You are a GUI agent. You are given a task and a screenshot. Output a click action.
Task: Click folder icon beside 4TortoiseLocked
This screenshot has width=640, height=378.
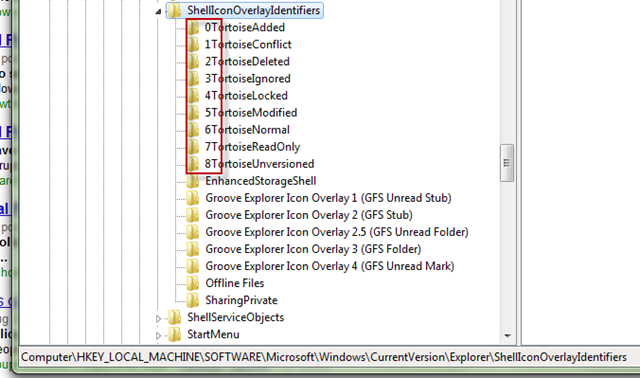pyautogui.click(x=193, y=96)
